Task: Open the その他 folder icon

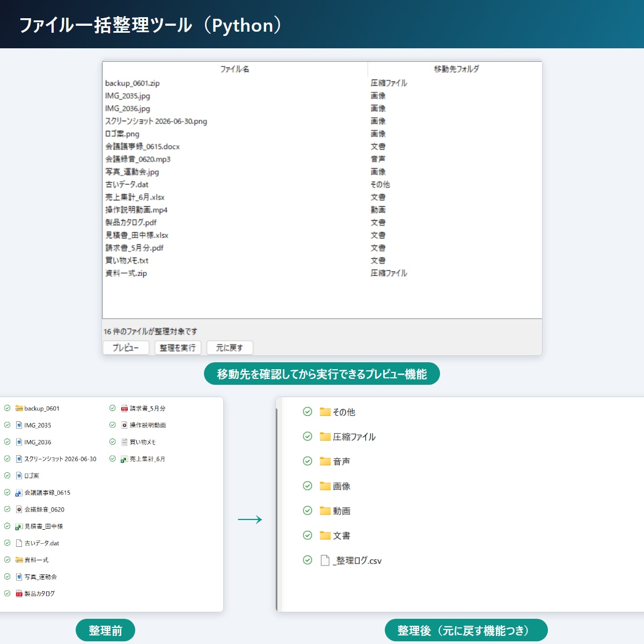Action: pyautogui.click(x=325, y=412)
